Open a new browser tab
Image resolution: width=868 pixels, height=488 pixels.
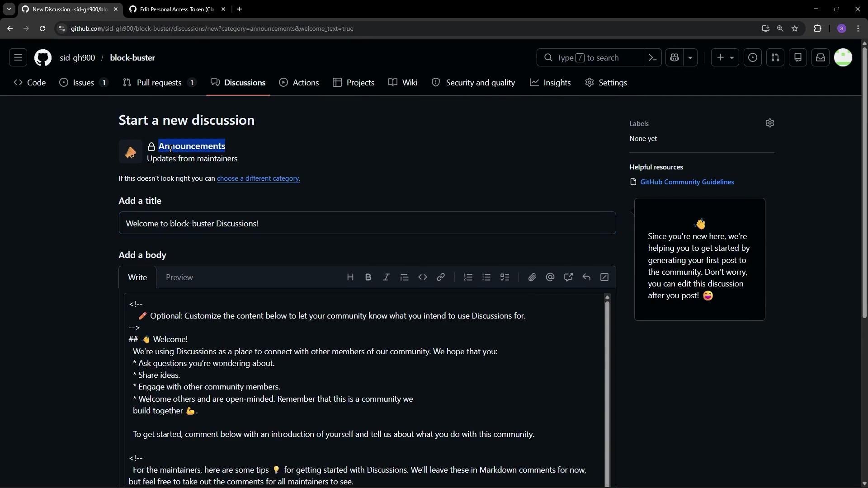click(x=240, y=9)
